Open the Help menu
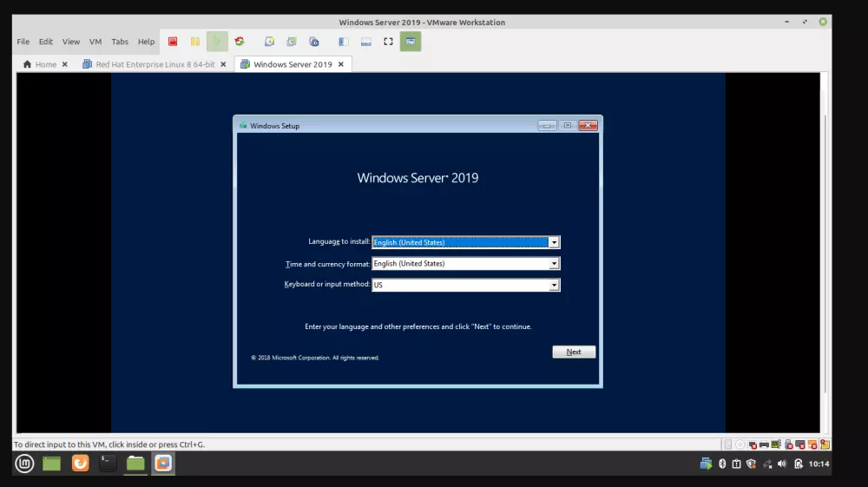 [x=146, y=42]
